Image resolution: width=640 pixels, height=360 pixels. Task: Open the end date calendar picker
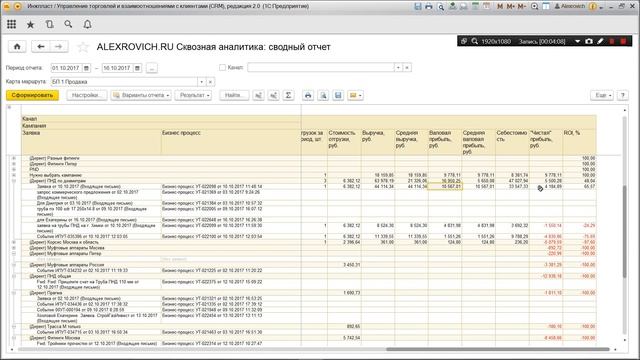point(138,68)
